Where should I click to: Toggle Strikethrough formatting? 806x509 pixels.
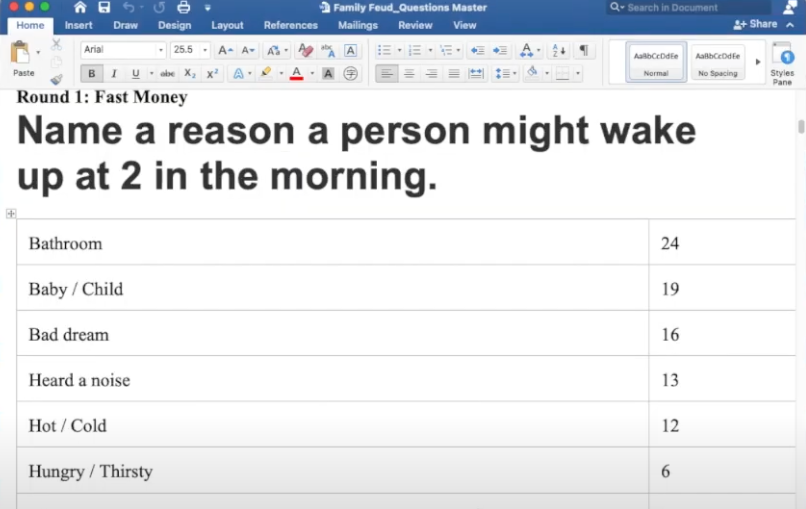tap(167, 74)
